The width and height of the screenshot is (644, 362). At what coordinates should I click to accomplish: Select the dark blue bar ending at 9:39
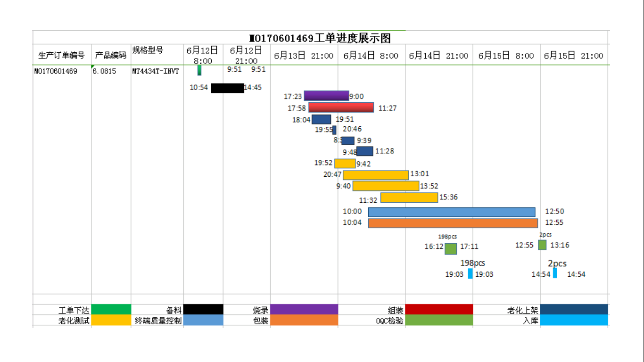tap(348, 140)
